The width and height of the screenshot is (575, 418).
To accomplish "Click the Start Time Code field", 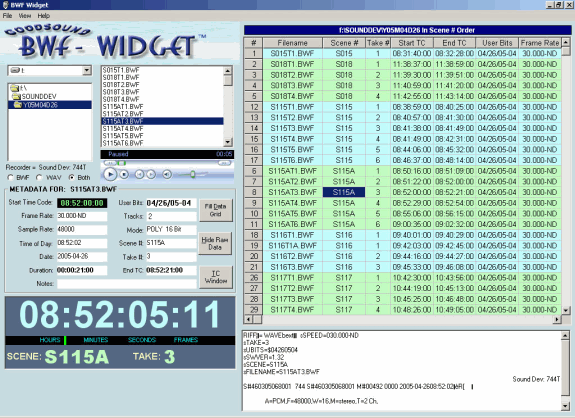I will pyautogui.click(x=82, y=203).
